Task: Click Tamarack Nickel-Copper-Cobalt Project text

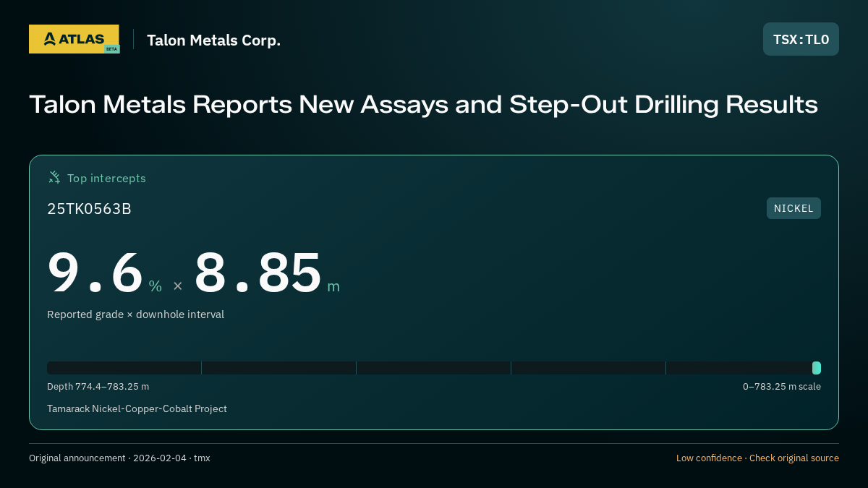Action: coord(137,408)
